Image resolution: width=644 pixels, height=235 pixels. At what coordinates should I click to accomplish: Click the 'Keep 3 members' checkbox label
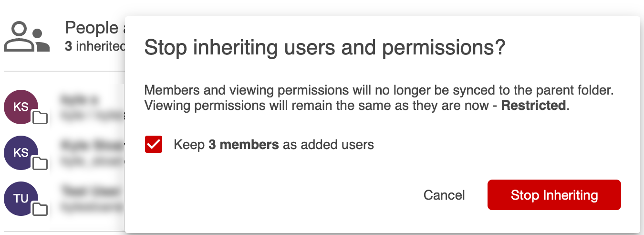[274, 144]
